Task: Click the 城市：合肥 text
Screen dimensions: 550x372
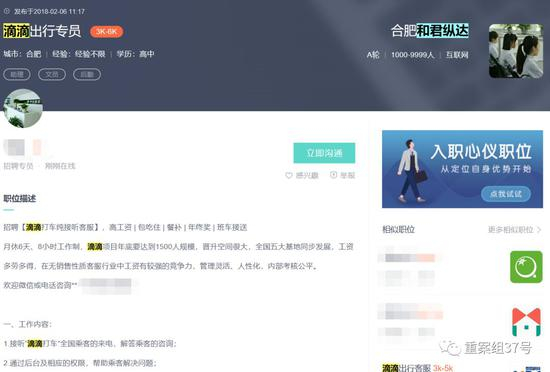Action: point(22,54)
